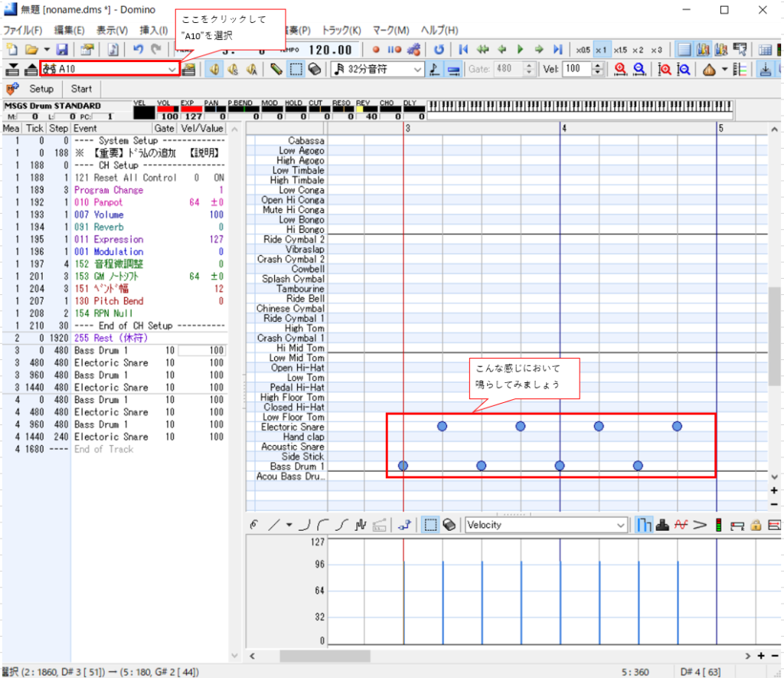Open the line tool dropdown arrow in graph pane
784x678 pixels.
click(289, 525)
